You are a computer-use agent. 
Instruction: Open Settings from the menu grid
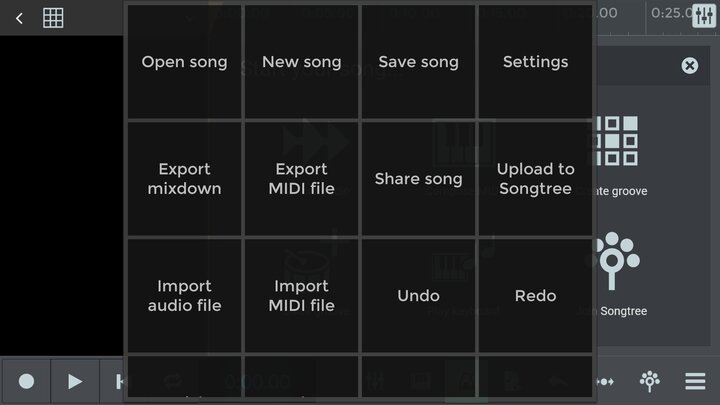coord(535,62)
